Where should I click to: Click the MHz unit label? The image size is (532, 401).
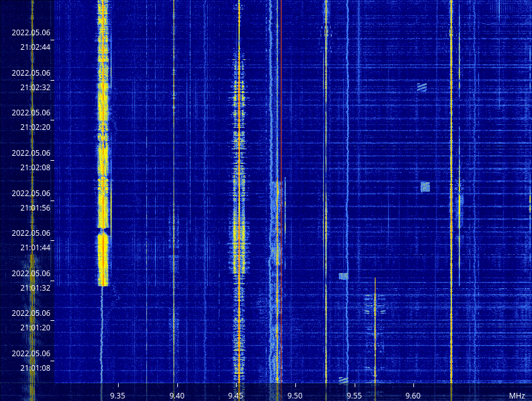[x=517, y=395]
